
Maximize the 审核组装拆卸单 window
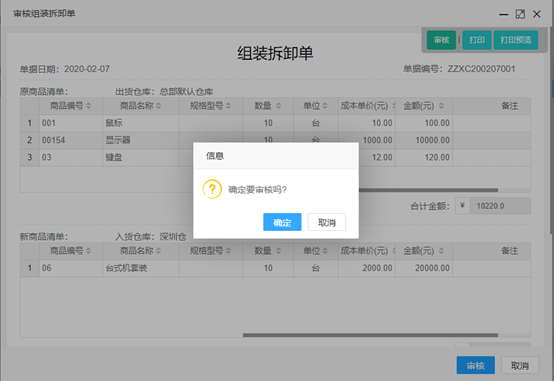pos(520,14)
